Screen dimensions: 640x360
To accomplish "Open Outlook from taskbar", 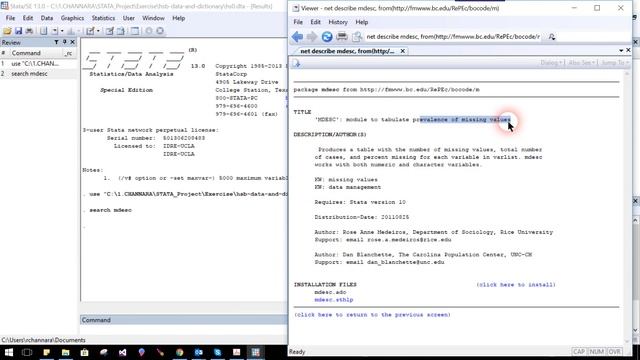I will tap(199, 352).
